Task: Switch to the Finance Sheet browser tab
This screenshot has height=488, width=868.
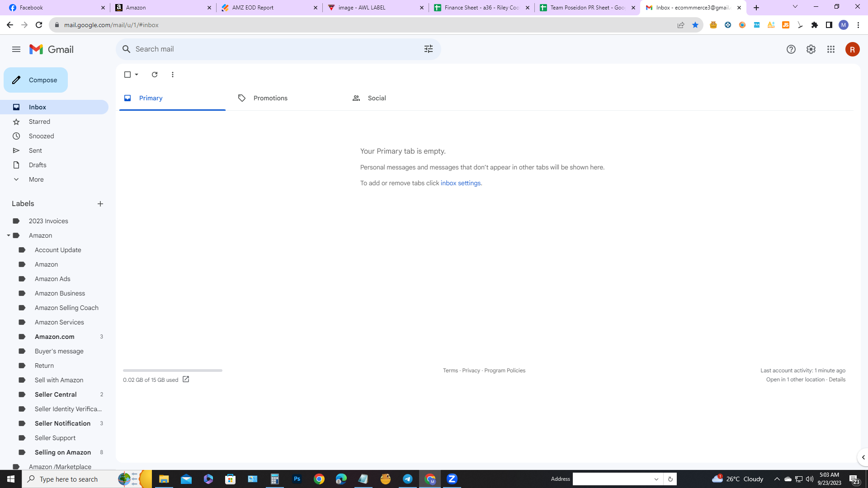Action: click(x=481, y=8)
